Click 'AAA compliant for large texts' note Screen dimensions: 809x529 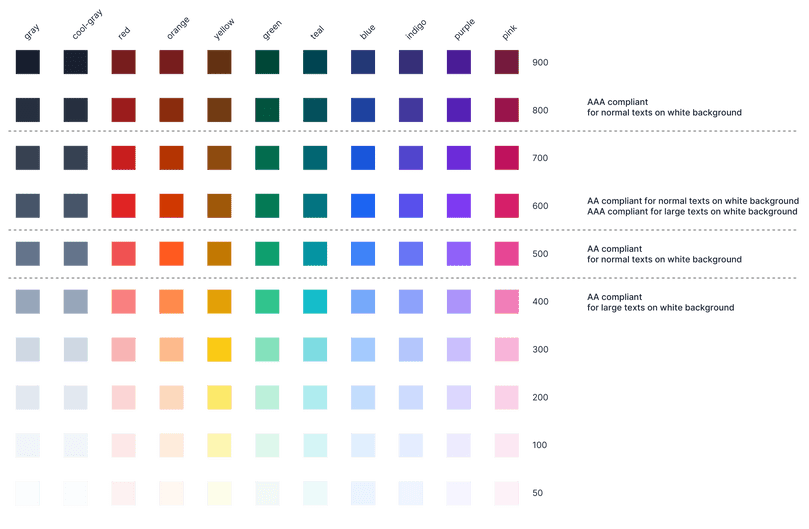point(692,212)
